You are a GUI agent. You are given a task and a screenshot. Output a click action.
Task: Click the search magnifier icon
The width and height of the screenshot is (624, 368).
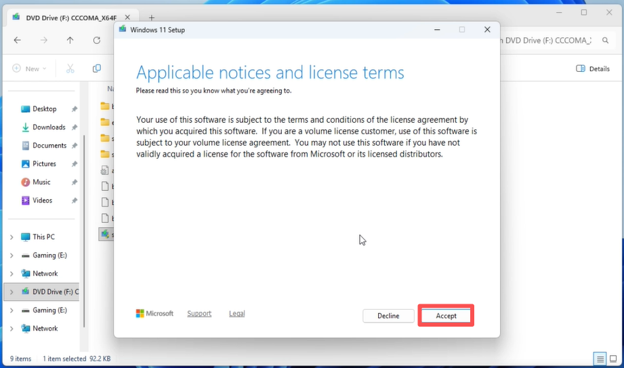point(605,40)
